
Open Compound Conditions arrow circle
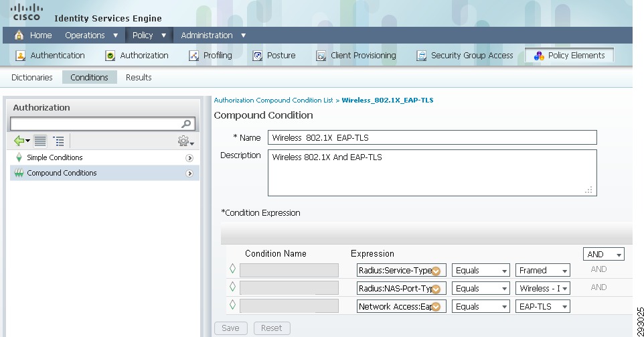[x=189, y=174]
